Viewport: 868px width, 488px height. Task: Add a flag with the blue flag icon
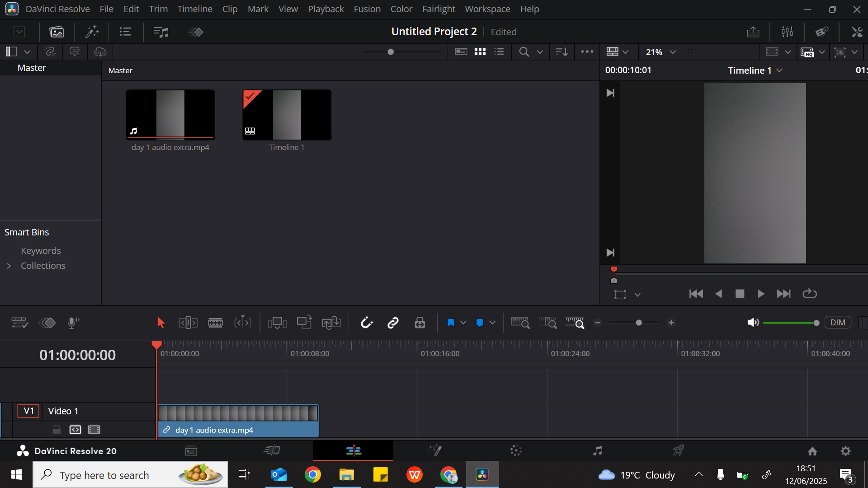tap(451, 323)
